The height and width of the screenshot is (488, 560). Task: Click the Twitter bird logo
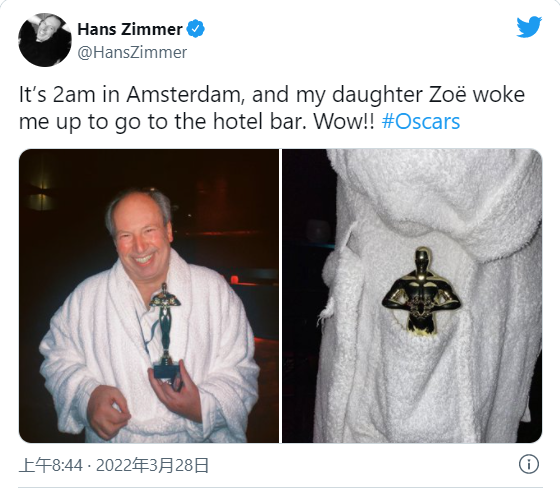click(x=529, y=26)
